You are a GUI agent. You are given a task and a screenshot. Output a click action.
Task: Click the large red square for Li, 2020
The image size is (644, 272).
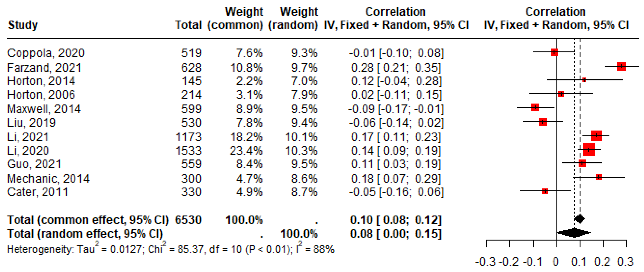589,150
